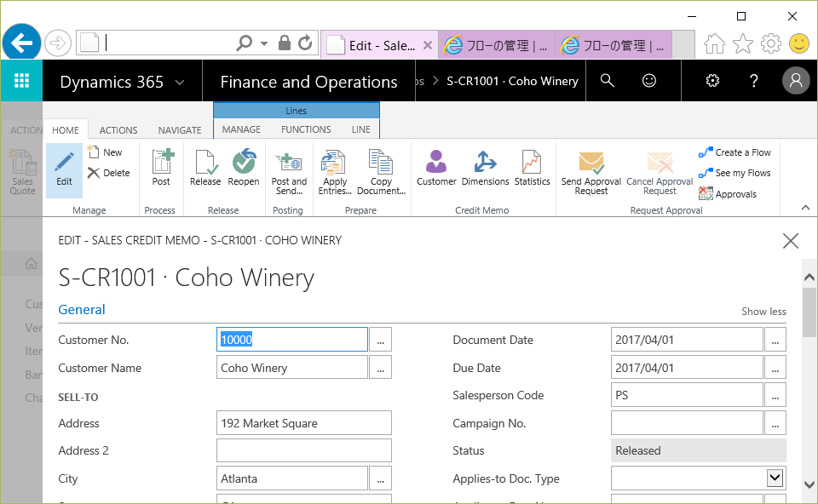Open the browser tools gear
The image size is (818, 504).
(x=771, y=43)
